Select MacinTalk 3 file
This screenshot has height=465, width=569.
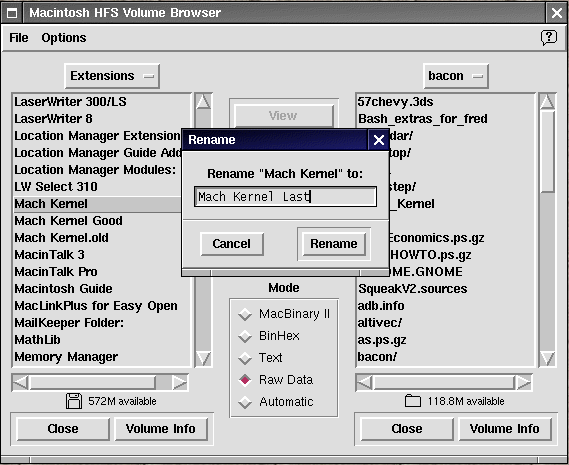tap(97, 255)
